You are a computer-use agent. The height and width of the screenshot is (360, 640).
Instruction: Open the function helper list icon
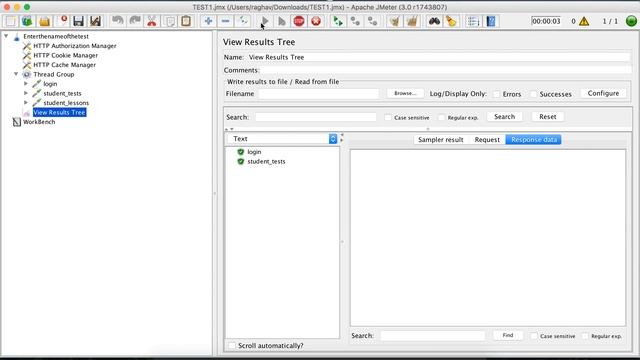point(473,21)
